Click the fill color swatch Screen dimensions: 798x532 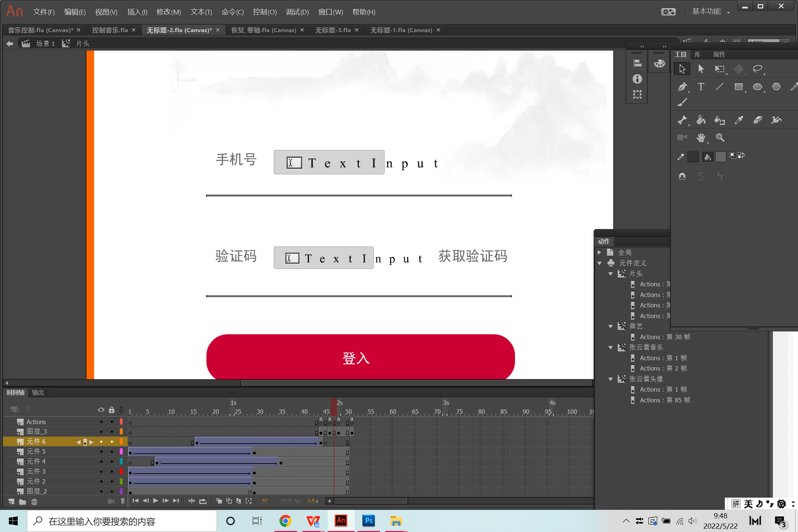(720, 157)
